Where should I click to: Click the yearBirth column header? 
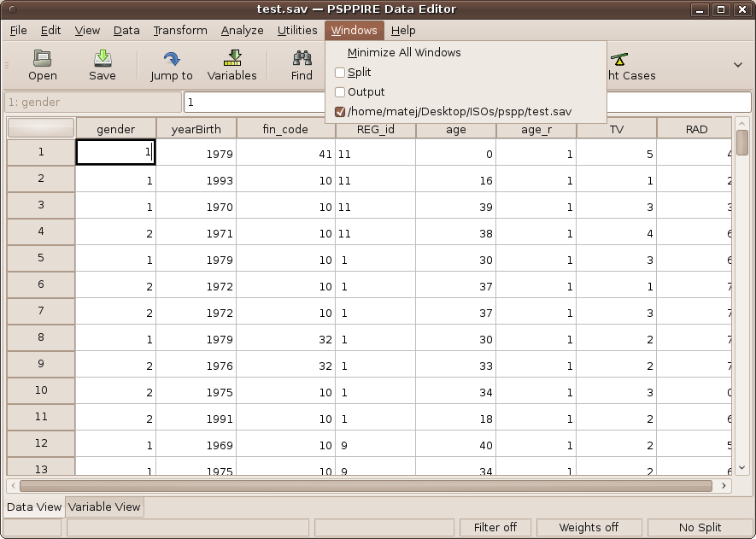[196, 129]
